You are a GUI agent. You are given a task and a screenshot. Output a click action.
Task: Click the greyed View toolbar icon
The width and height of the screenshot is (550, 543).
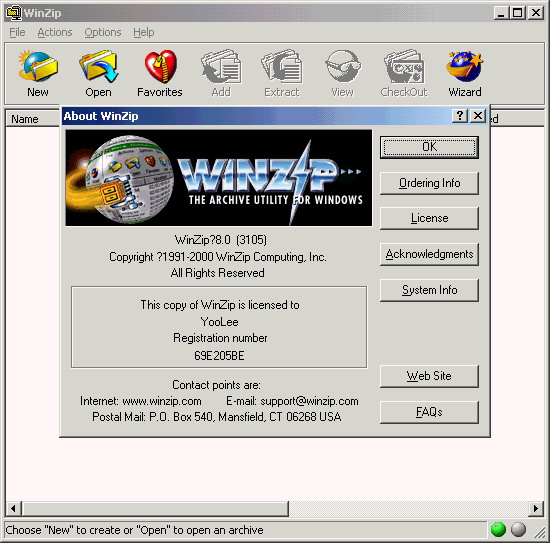(x=343, y=73)
